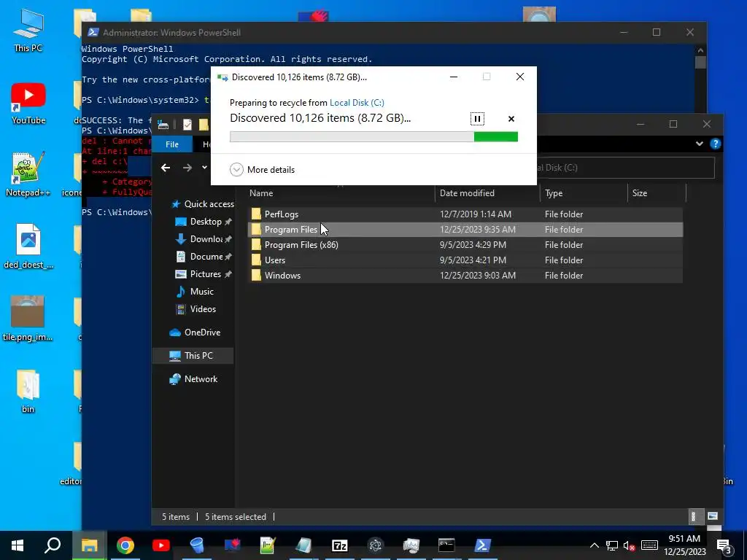This screenshot has height=560, width=747.
Task: Open the 7-Zip taskbar icon
Action: pyautogui.click(x=339, y=545)
